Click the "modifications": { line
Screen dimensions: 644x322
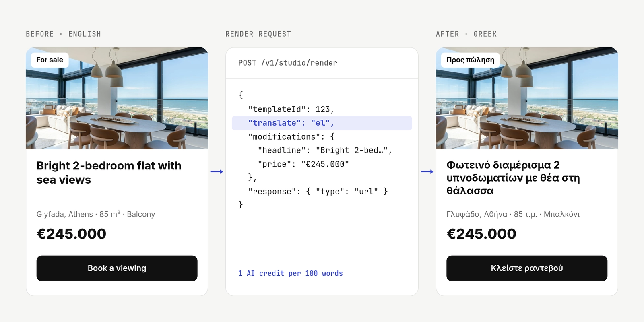pyautogui.click(x=291, y=137)
